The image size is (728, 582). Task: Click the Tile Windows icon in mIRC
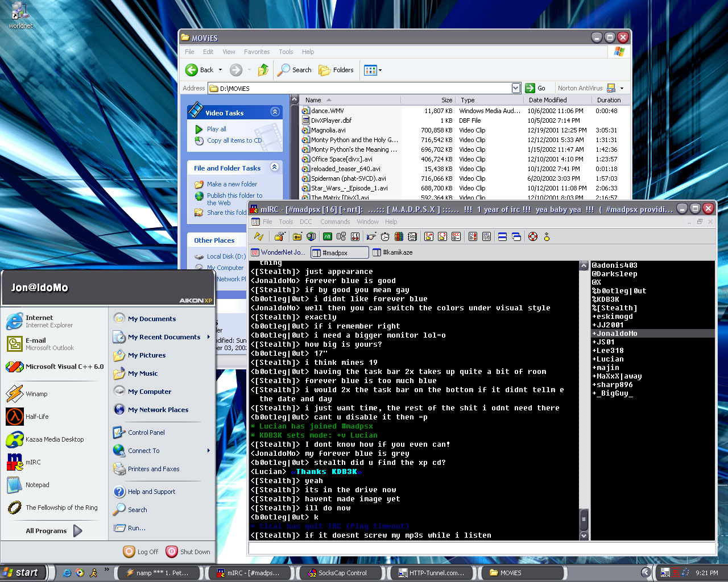point(502,236)
